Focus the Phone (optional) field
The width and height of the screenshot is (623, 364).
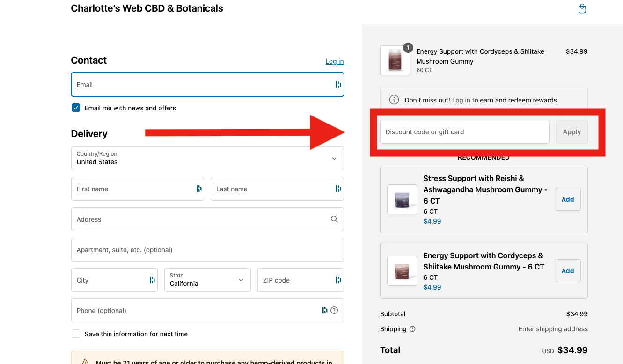tap(207, 310)
